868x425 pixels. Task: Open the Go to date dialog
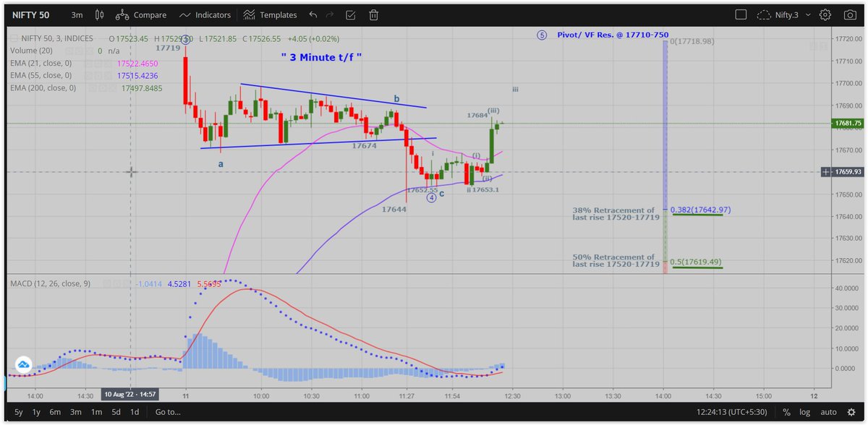tap(167, 411)
